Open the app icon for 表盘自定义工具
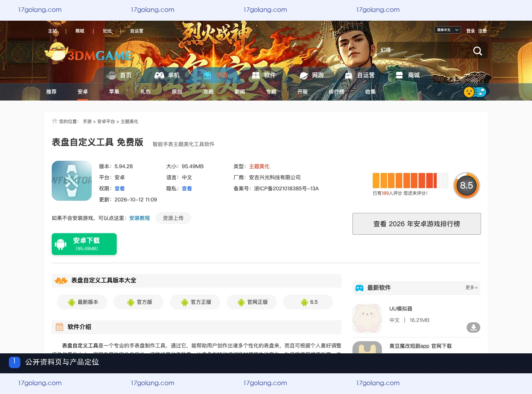Viewport: 532px width, 394px height. [72, 181]
